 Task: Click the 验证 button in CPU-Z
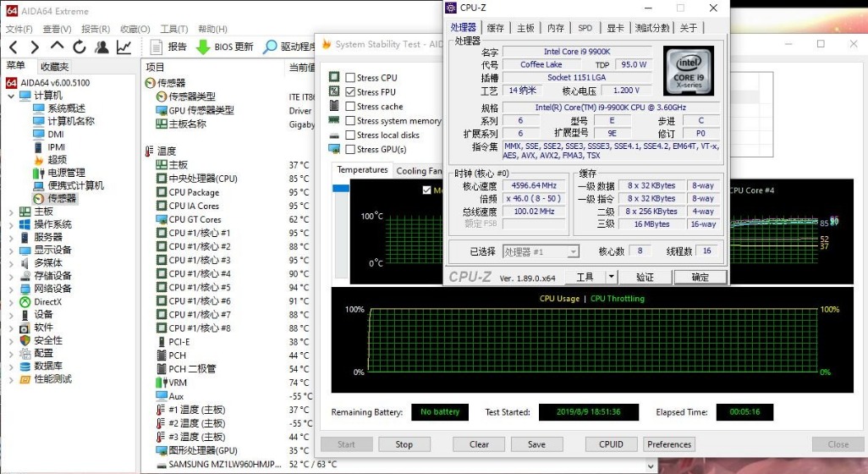[645, 277]
